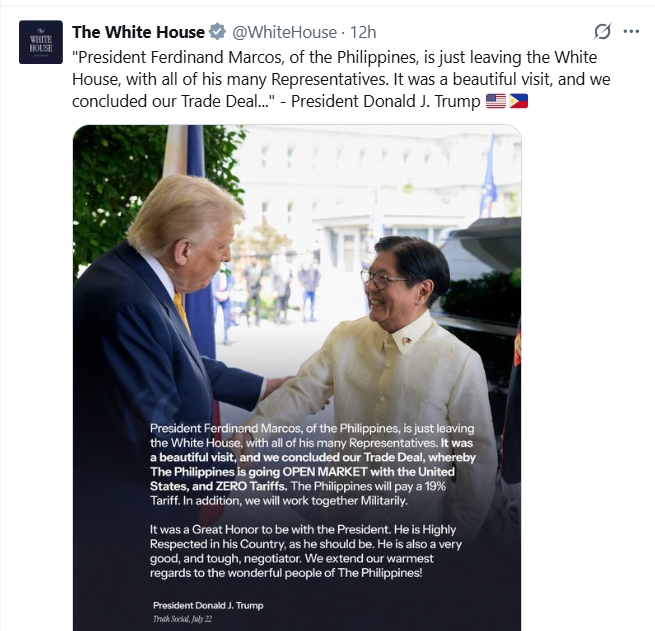Click the blue verified badge
Viewport: 655px width, 631px height.
click(217, 32)
